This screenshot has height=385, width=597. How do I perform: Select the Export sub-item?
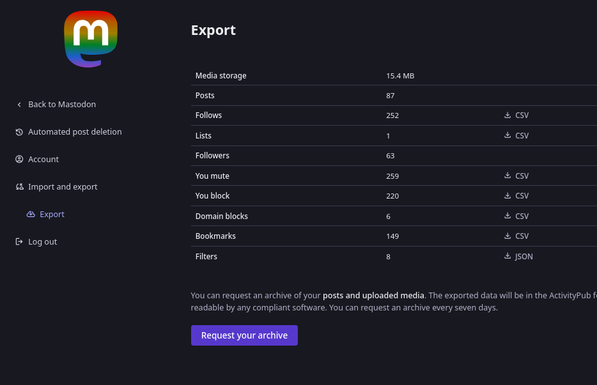pyautogui.click(x=45, y=214)
